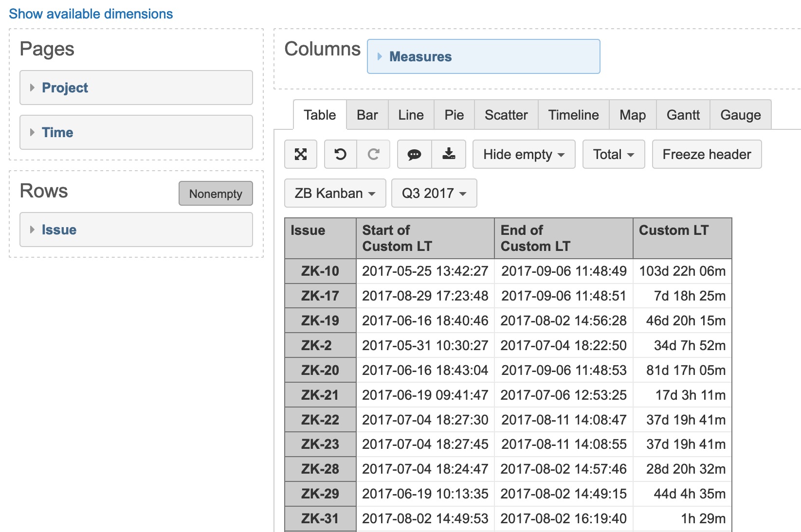Expand the Time dimension in Pages

point(136,132)
